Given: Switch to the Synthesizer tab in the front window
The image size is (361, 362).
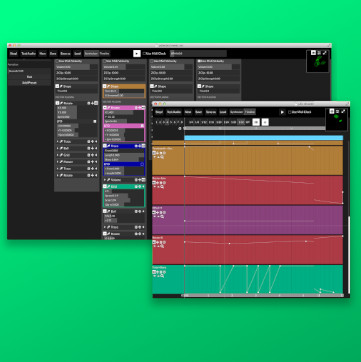Looking at the screenshot, I should pyautogui.click(x=236, y=112).
